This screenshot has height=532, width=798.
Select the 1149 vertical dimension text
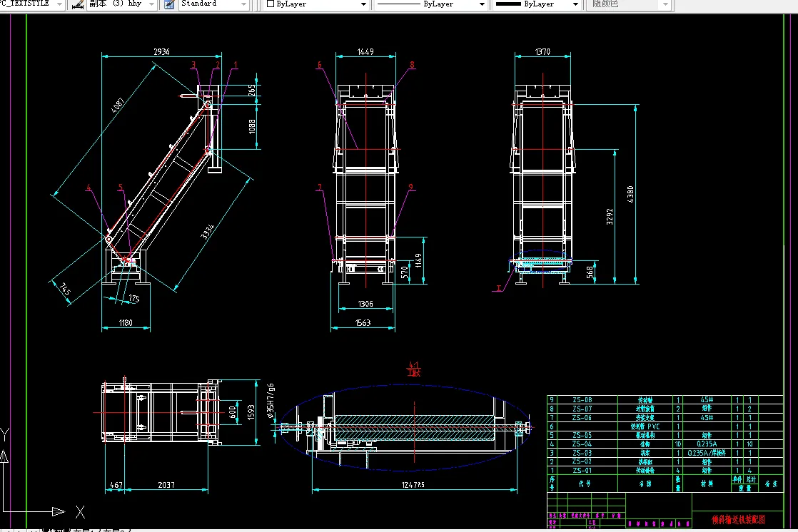click(418, 262)
